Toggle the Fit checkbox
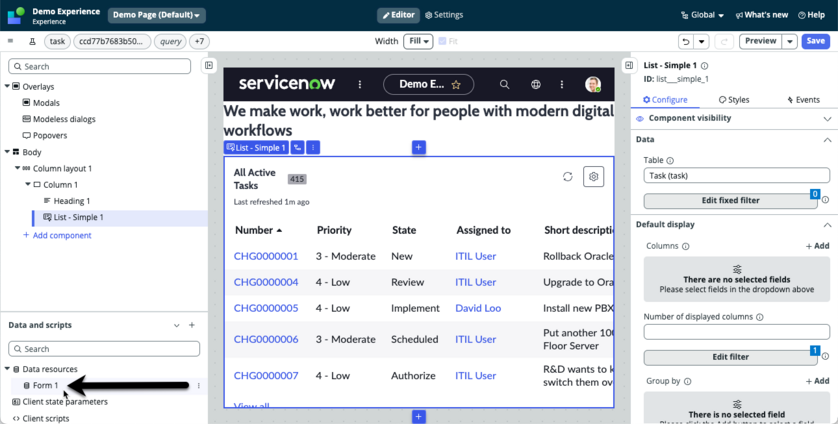Image resolution: width=838 pixels, height=424 pixels. click(x=442, y=41)
